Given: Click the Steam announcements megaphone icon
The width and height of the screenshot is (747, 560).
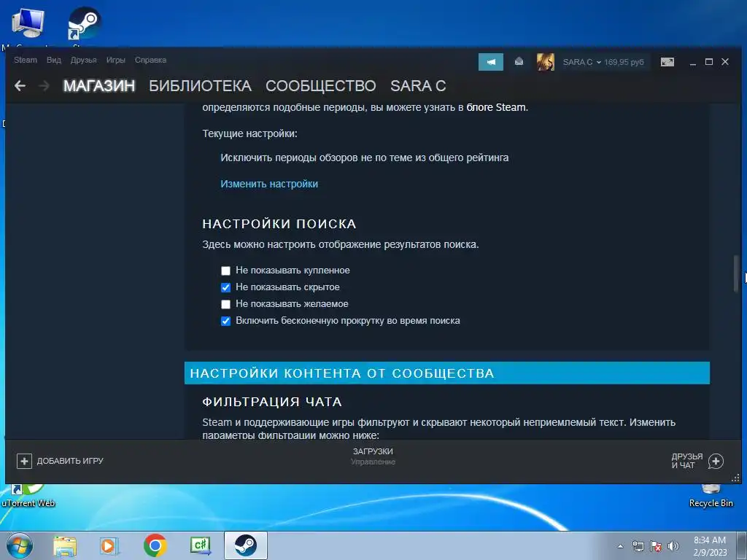Looking at the screenshot, I should [491, 62].
